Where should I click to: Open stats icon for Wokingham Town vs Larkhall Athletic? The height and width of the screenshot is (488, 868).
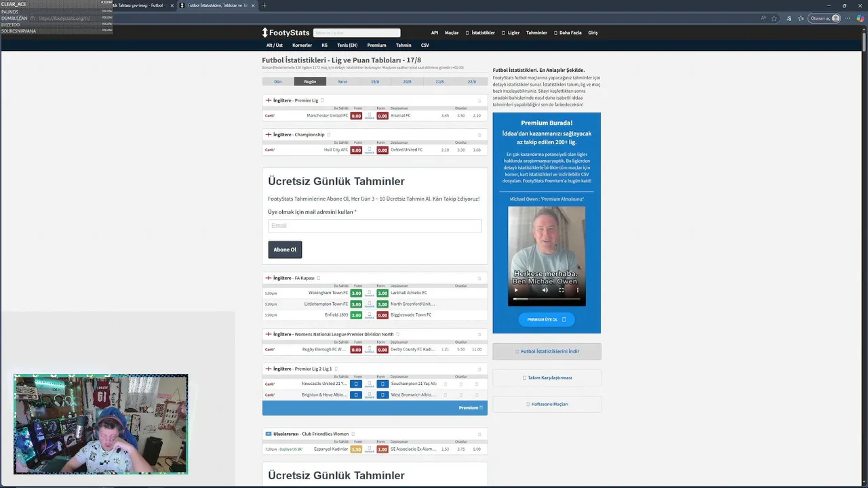[369, 293]
